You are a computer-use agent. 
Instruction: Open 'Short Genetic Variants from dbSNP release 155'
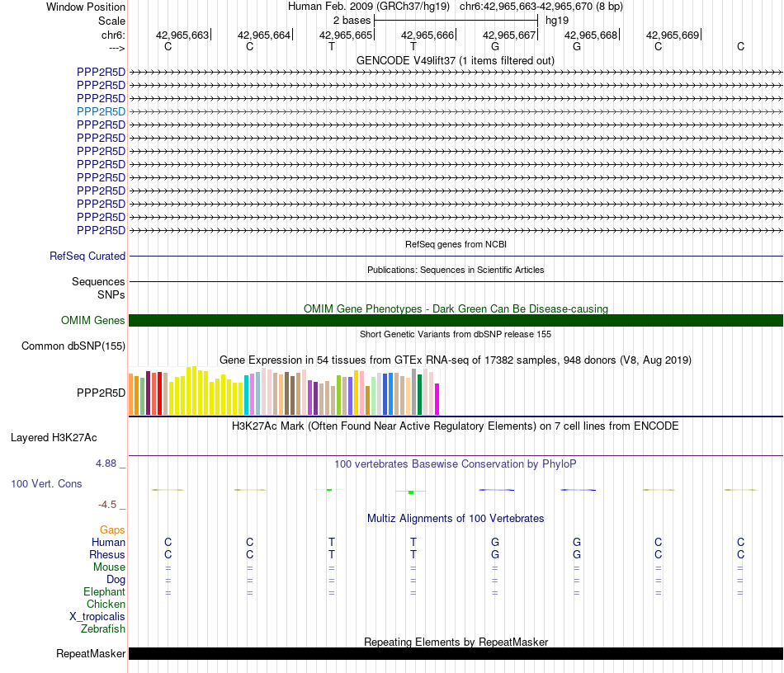pyautogui.click(x=456, y=334)
